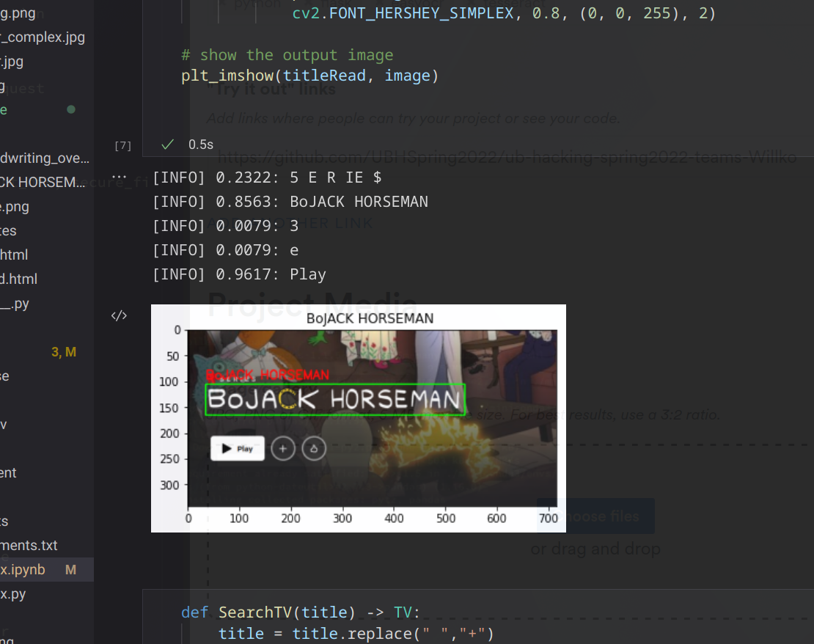This screenshot has height=644, width=814.
Task: Click the execution count [7] indicator
Action: (122, 145)
